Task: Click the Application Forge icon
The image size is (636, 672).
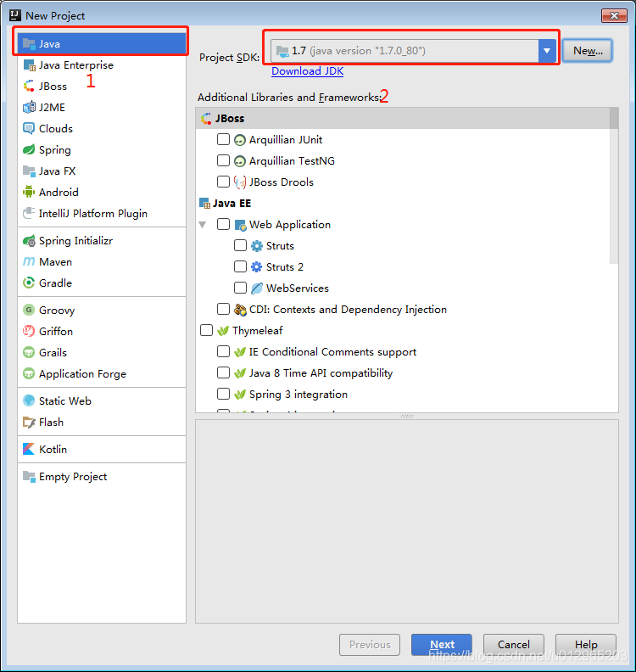Action: click(29, 373)
